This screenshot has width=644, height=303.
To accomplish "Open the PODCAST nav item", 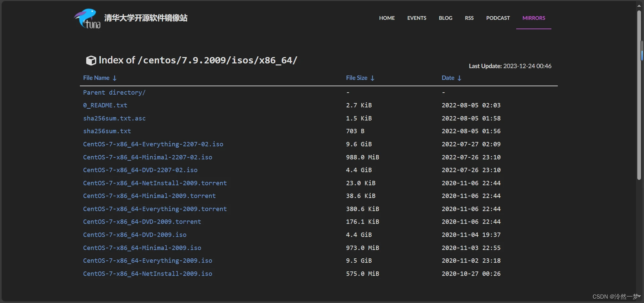I will coord(498,18).
